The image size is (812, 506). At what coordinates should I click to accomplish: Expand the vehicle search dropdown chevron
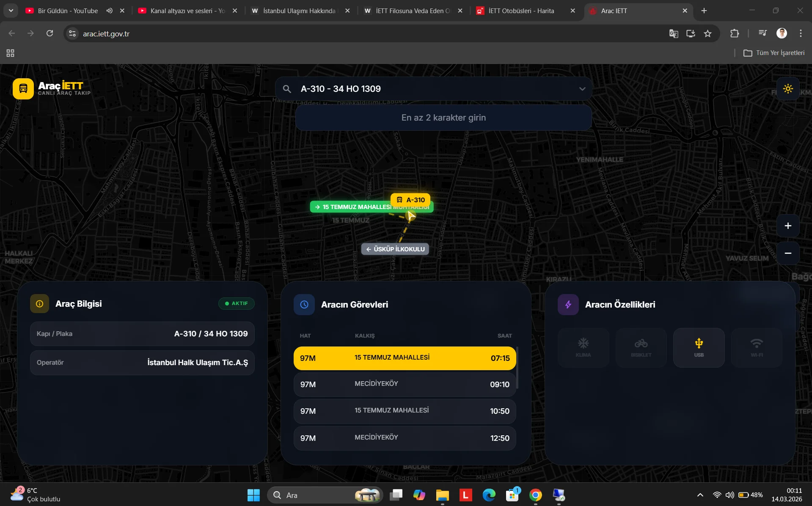[582, 89]
